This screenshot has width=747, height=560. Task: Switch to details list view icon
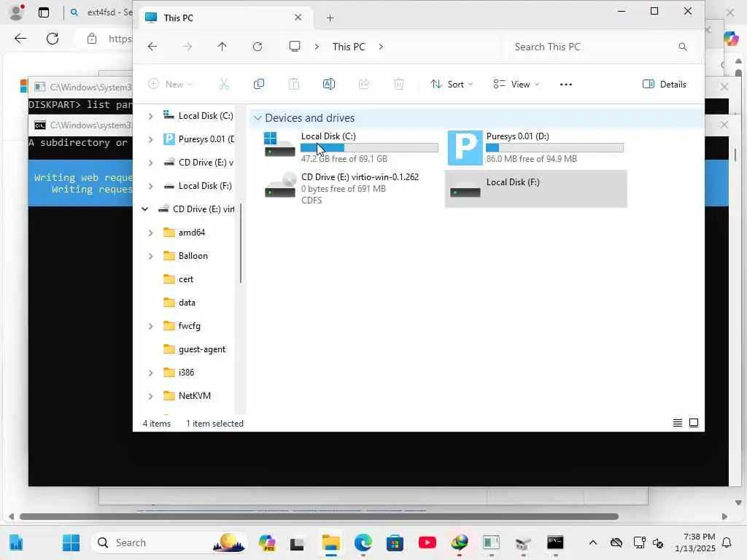coord(678,423)
